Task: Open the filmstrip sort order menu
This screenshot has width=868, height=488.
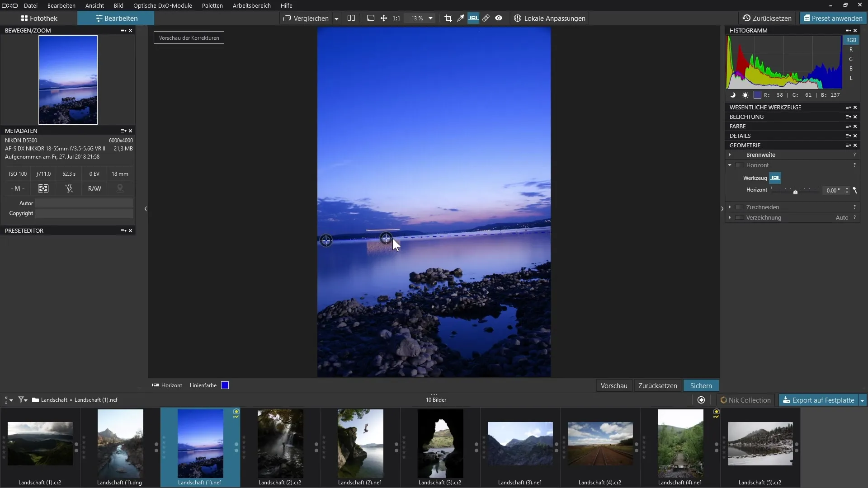Action: tap(9, 400)
